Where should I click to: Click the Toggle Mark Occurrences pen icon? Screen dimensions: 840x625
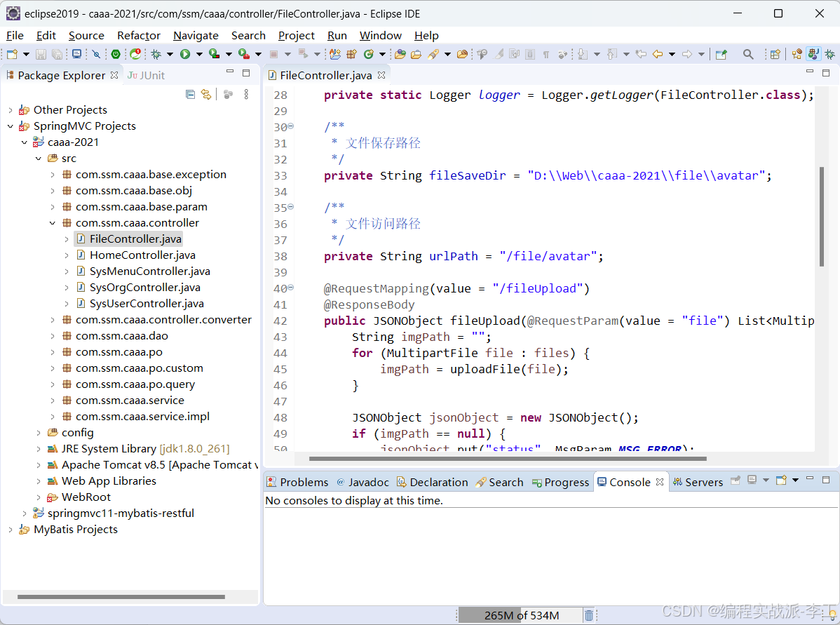(x=499, y=54)
